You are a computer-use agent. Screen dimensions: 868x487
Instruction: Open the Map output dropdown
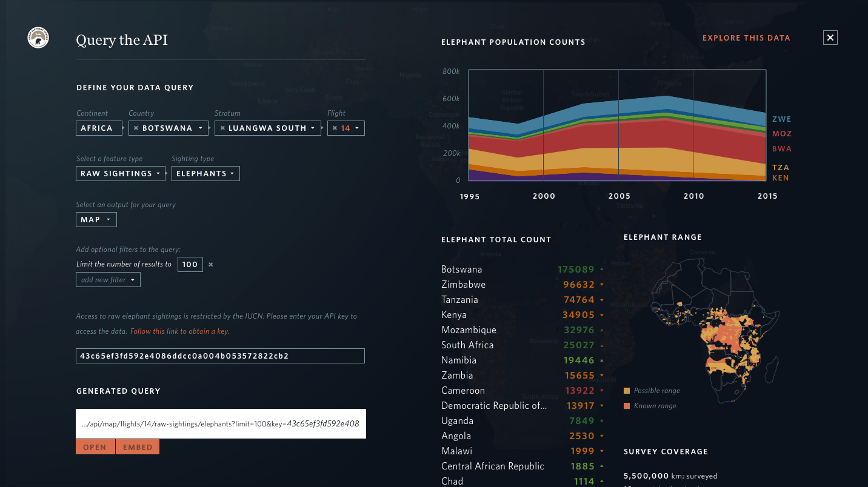point(96,220)
